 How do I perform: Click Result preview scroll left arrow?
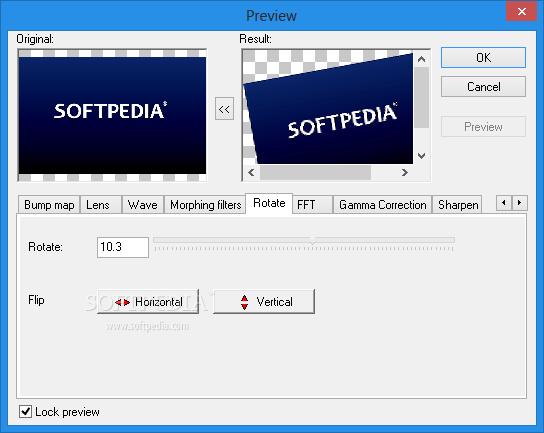252,172
